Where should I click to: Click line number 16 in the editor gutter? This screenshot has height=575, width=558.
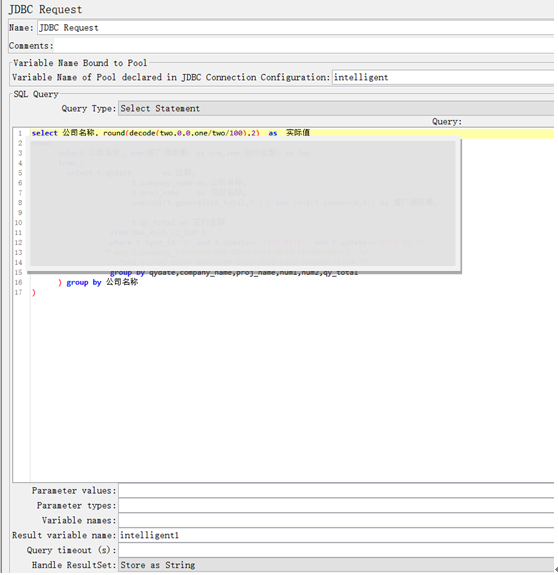(x=19, y=282)
